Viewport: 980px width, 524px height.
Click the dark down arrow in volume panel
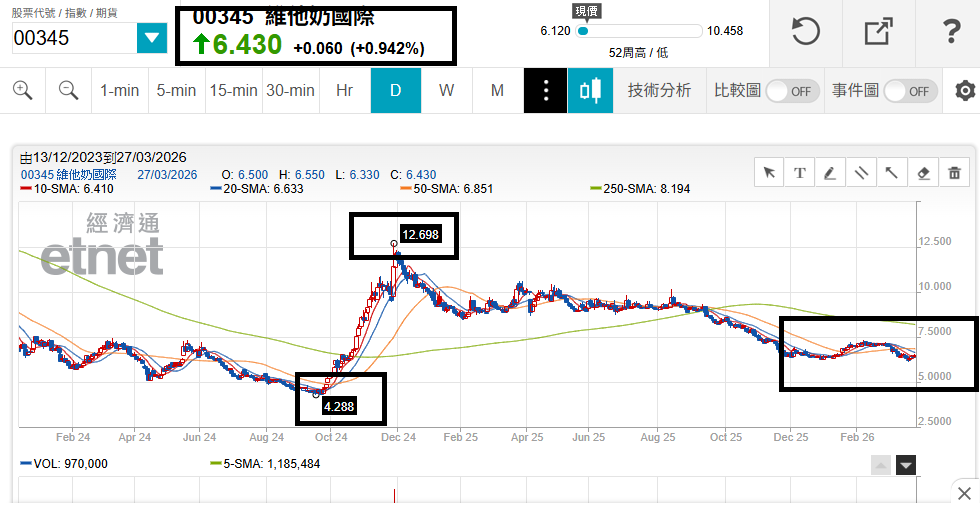[x=906, y=465]
